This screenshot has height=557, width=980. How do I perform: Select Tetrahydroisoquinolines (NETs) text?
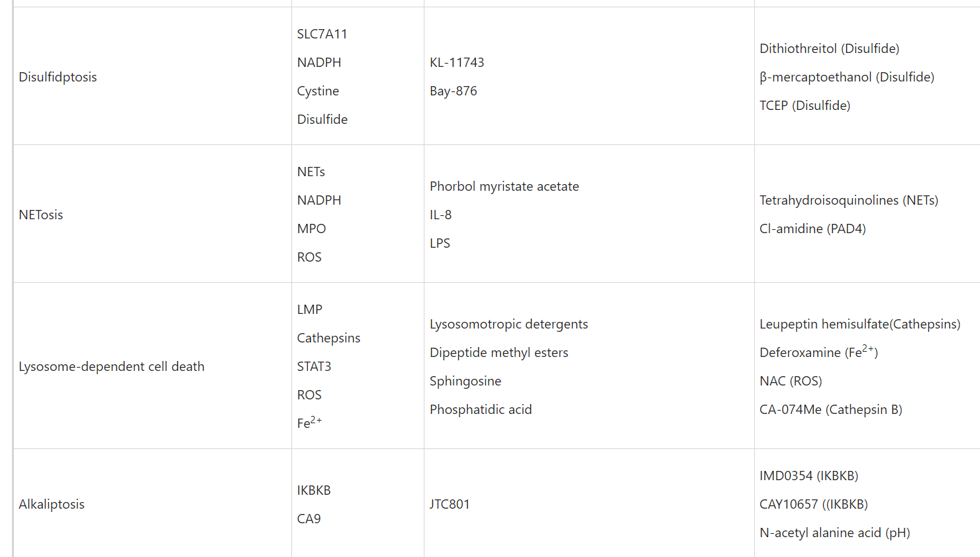848,200
